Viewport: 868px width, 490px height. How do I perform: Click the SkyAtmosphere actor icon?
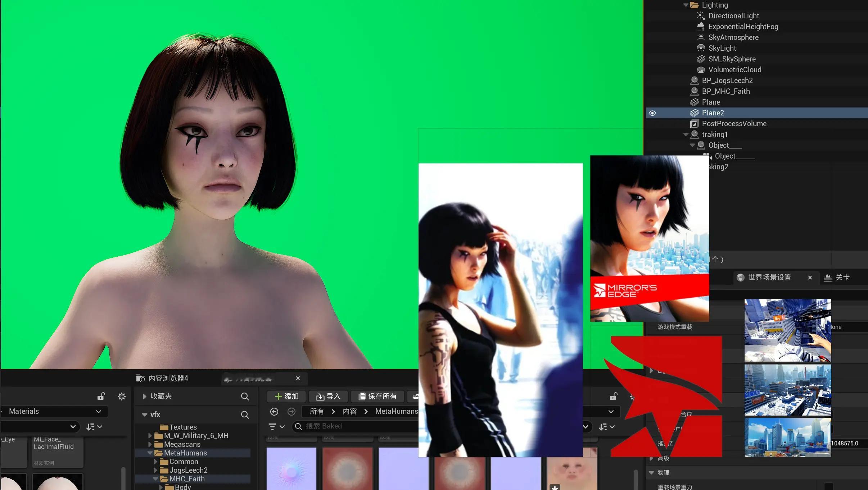(700, 37)
